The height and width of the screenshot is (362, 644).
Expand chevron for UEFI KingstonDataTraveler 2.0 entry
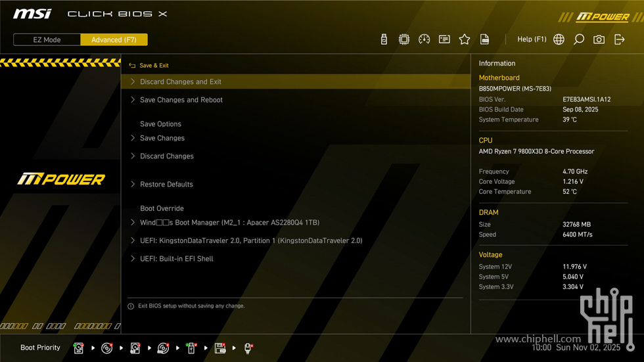pyautogui.click(x=133, y=240)
